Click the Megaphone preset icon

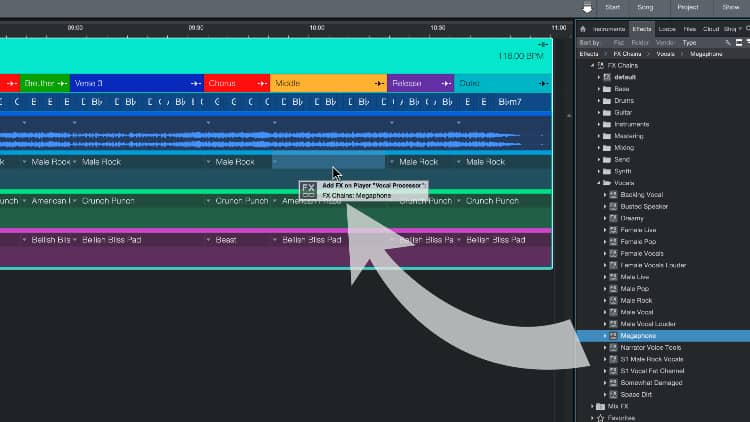point(613,336)
